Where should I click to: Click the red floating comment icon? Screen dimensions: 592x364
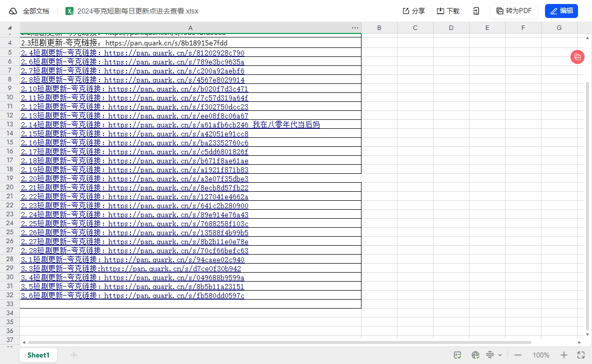click(577, 57)
